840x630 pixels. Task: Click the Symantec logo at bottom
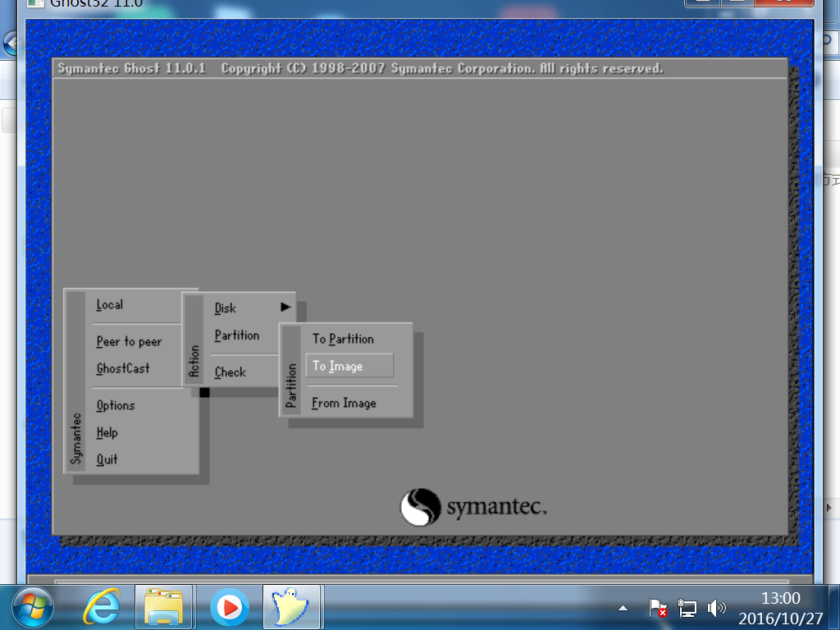tap(473, 507)
